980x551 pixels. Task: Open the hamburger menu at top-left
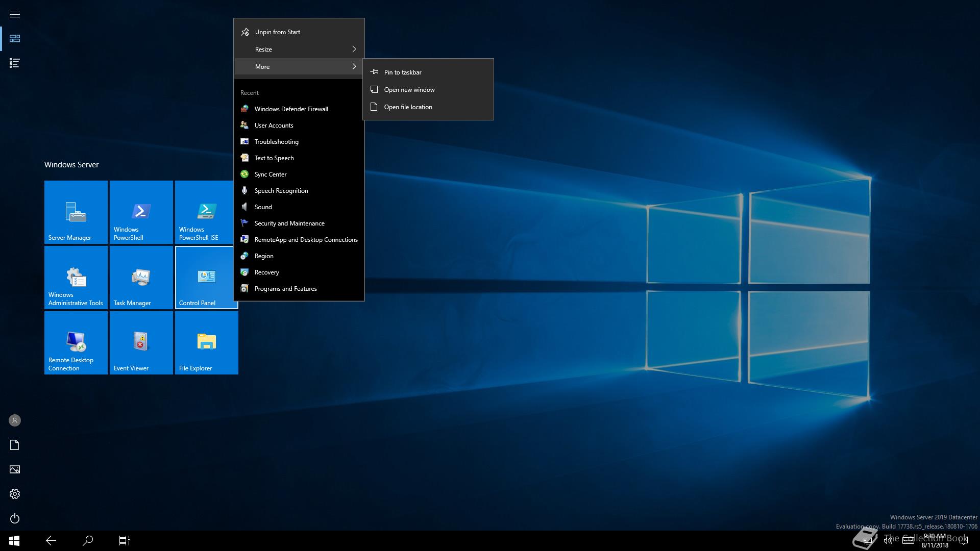click(x=15, y=14)
